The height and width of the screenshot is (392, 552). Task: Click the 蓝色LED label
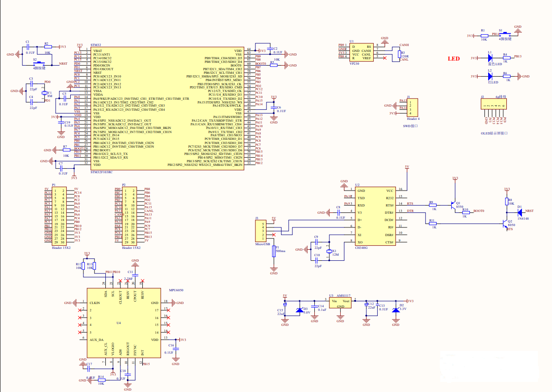[x=495, y=64]
